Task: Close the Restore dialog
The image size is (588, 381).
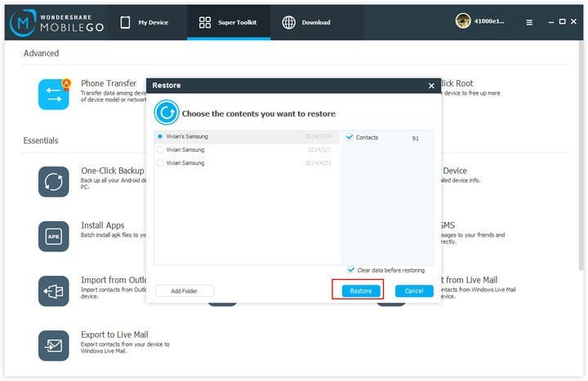Action: tap(431, 86)
